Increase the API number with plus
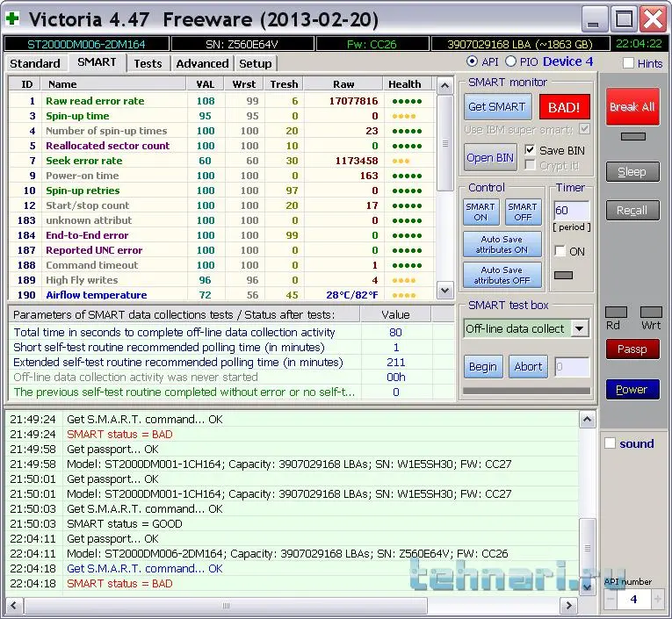The height and width of the screenshot is (619, 672). pyautogui.click(x=657, y=599)
